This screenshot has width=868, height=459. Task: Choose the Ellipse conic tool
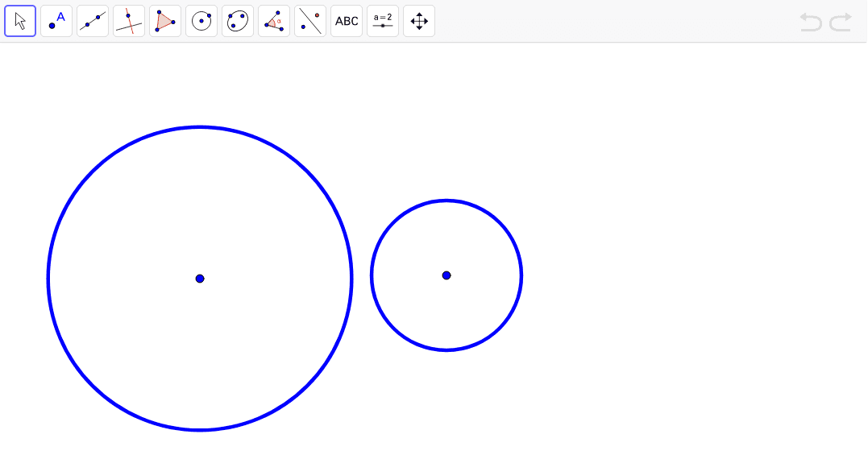click(238, 21)
